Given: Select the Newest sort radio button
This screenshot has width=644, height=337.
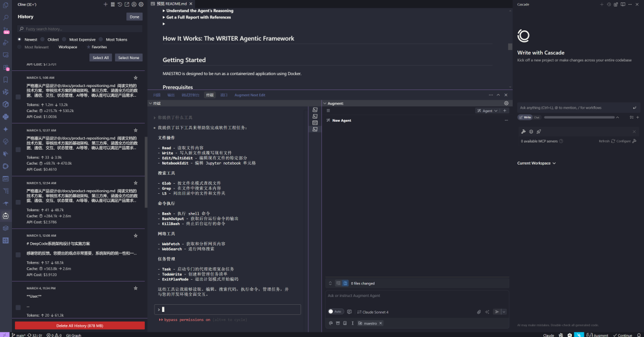Looking at the screenshot, I should coord(19,39).
